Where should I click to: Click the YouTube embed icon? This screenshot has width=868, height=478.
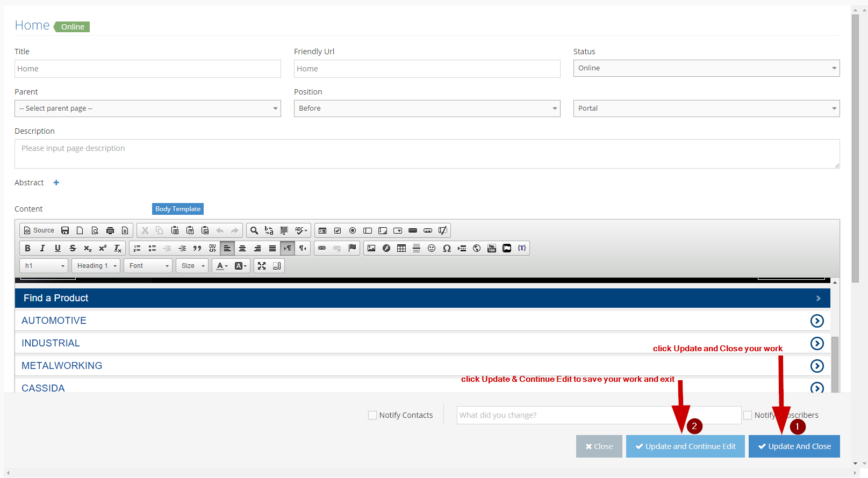pos(492,248)
